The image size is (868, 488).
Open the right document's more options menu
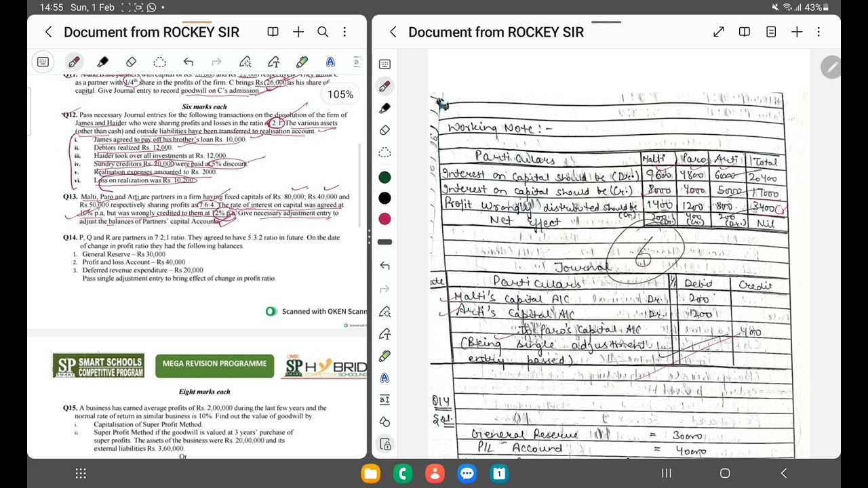[x=818, y=32]
